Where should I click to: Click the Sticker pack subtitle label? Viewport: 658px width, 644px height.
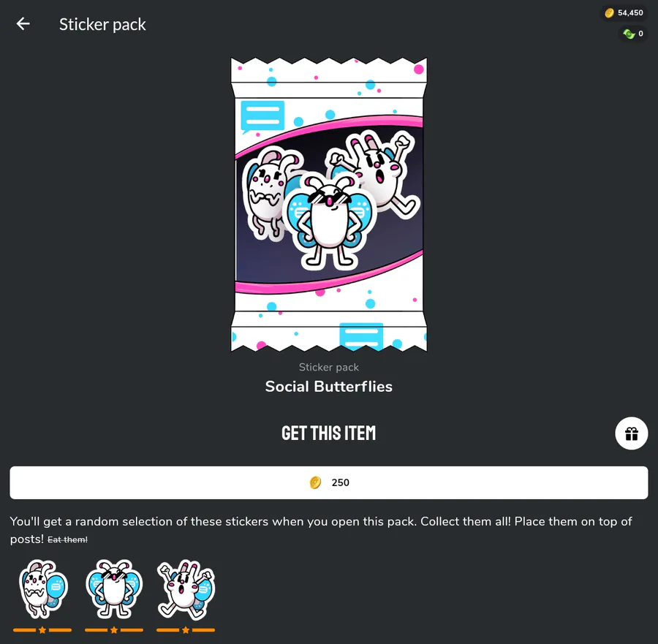[329, 367]
